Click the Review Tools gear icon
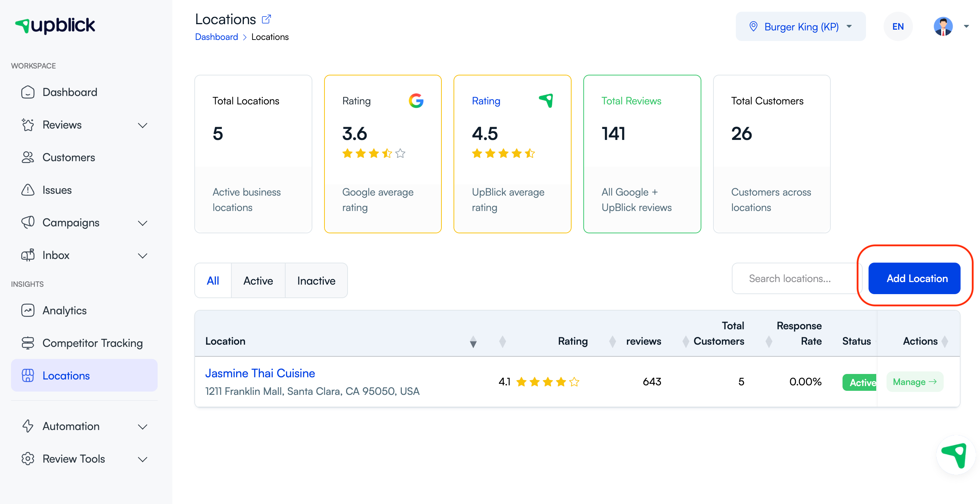This screenshot has width=980, height=504. click(x=28, y=459)
